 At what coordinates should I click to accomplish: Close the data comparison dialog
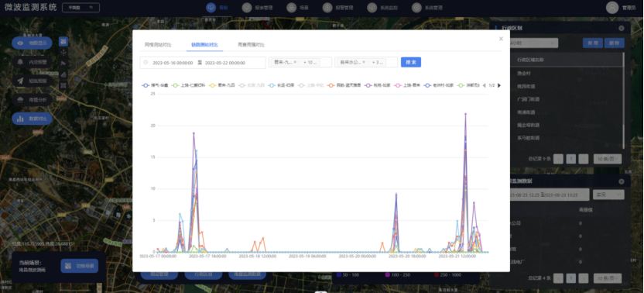click(x=501, y=39)
